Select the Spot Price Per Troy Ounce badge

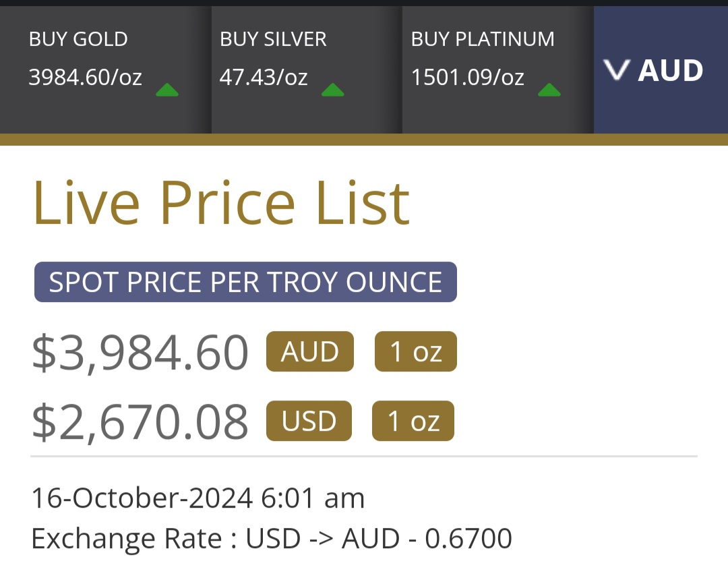(x=245, y=282)
